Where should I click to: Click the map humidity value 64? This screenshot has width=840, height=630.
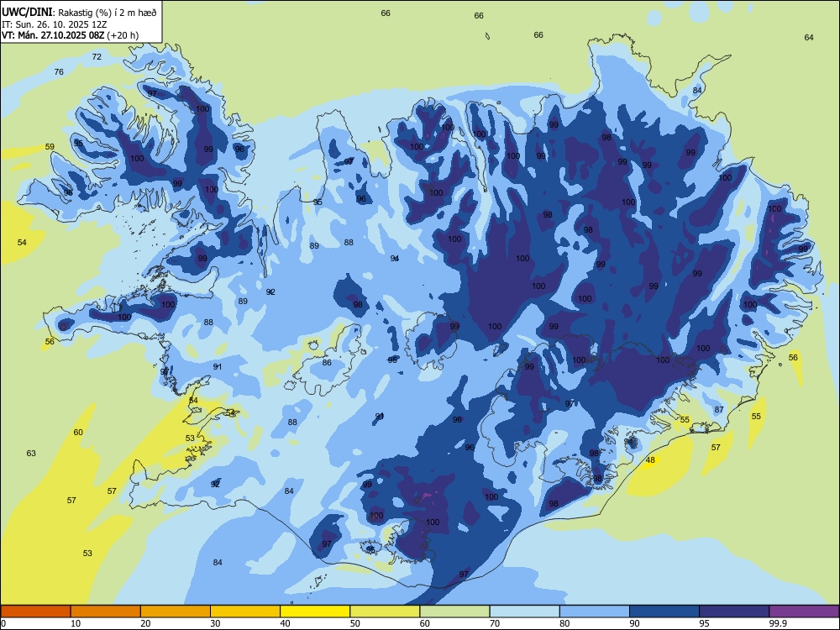click(x=809, y=38)
